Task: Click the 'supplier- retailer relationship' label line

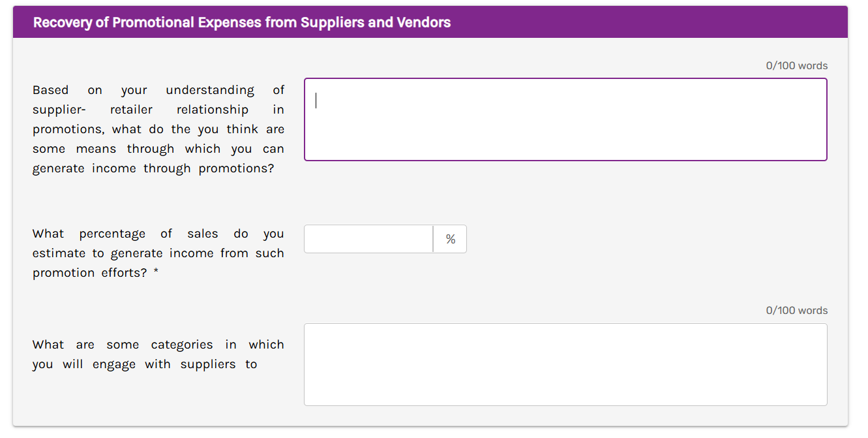Action: pos(158,110)
